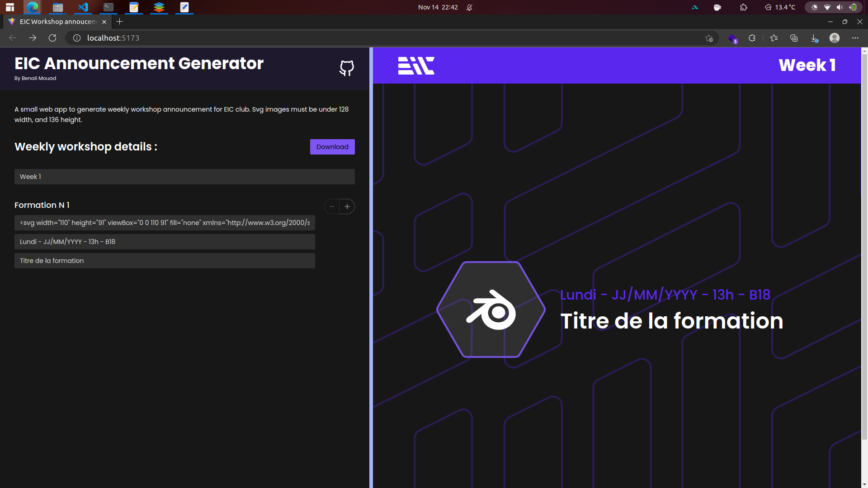Open the Terminal from top bar
This screenshot has height=488, width=868.
pyautogui.click(x=108, y=7)
